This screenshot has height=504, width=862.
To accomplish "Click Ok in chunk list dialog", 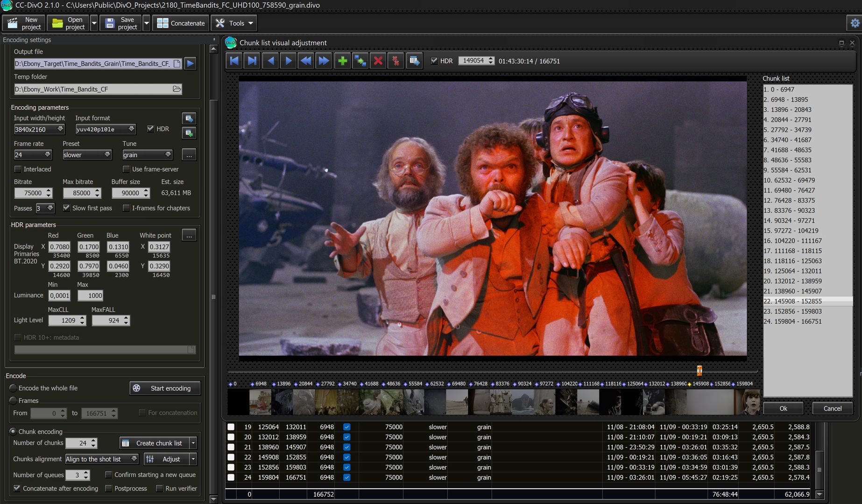I will tap(783, 408).
